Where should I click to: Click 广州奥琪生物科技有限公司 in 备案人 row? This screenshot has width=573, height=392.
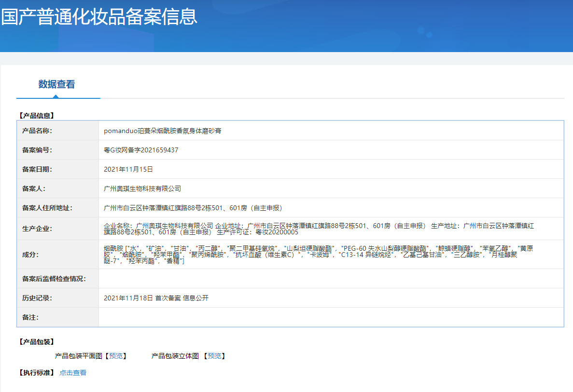point(142,189)
